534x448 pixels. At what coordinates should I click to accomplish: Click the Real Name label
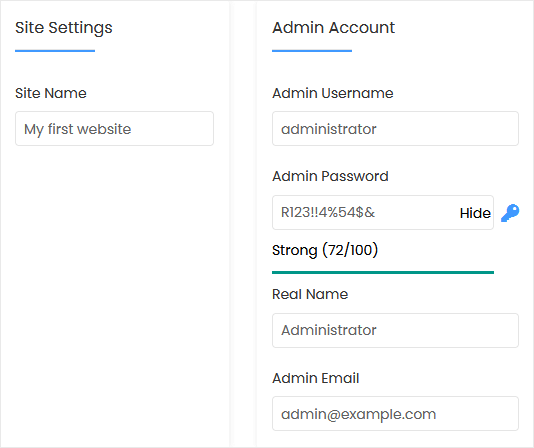pyautogui.click(x=310, y=294)
